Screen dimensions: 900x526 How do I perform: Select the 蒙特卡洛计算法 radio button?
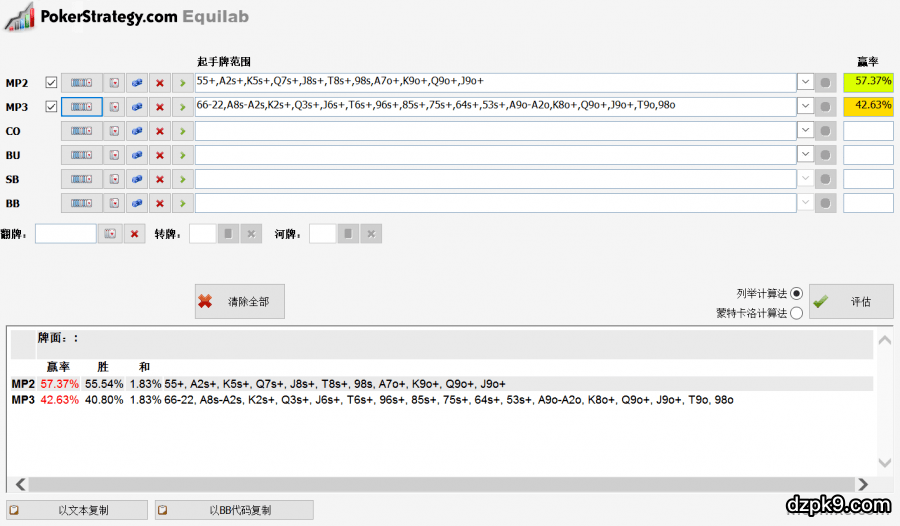coord(796,313)
